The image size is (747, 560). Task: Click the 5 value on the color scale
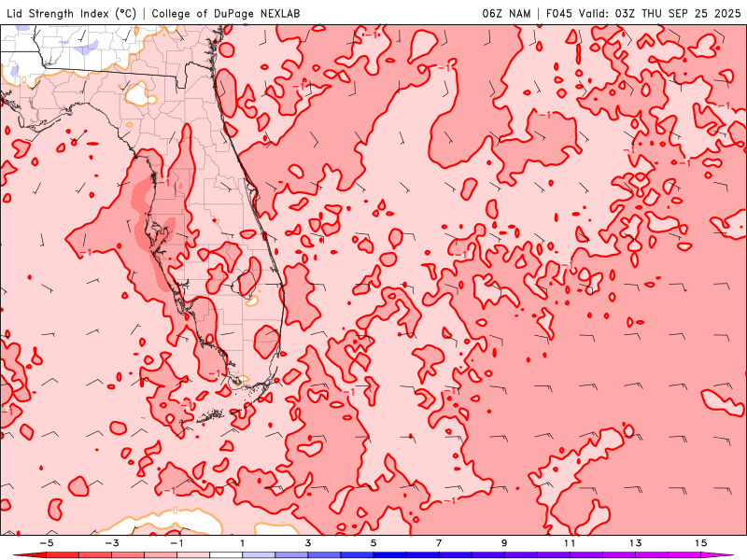[373, 543]
